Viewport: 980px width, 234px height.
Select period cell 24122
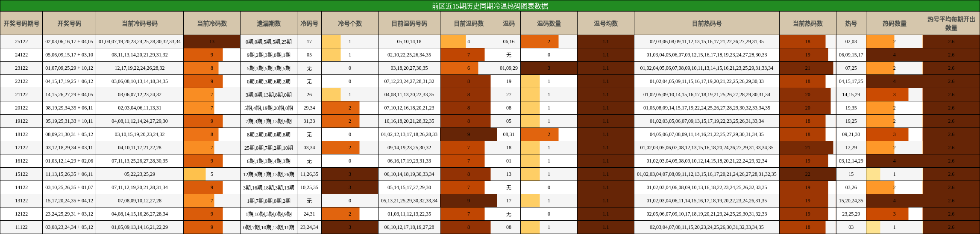21,55
